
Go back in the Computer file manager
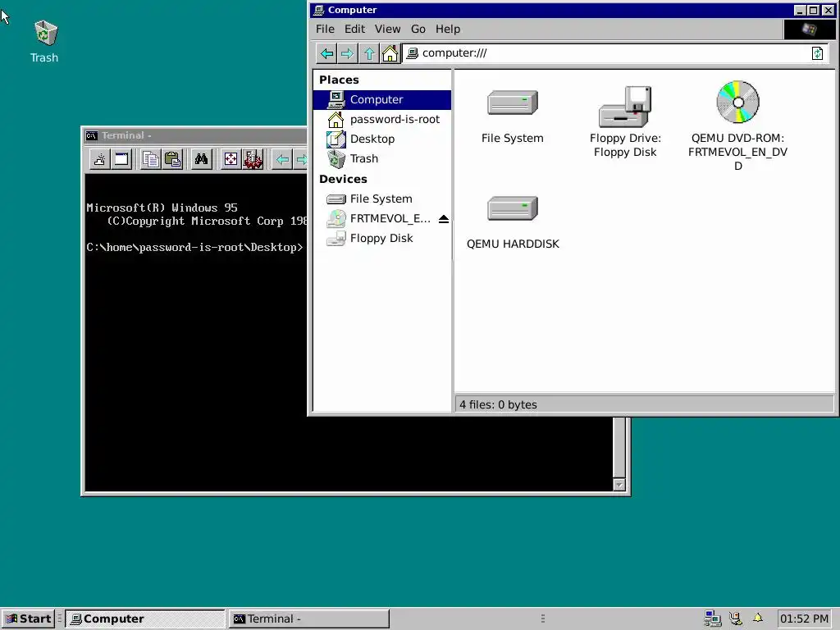pos(326,53)
